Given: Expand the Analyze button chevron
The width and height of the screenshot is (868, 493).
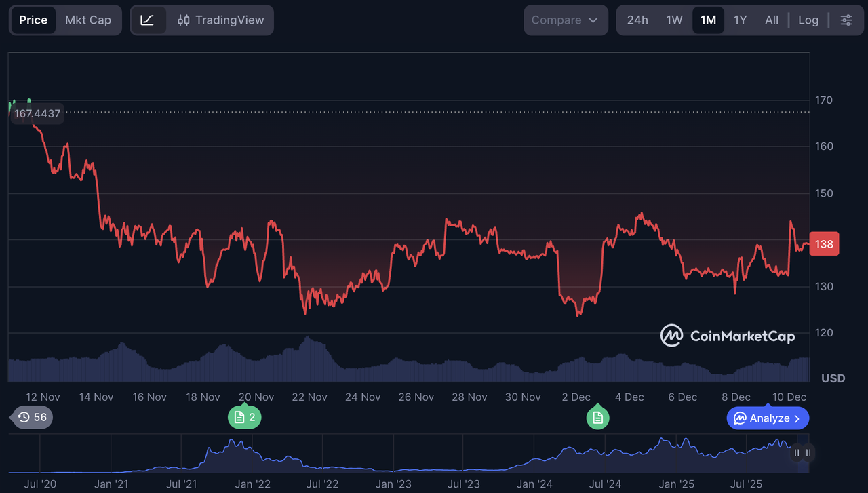Looking at the screenshot, I should (x=797, y=418).
